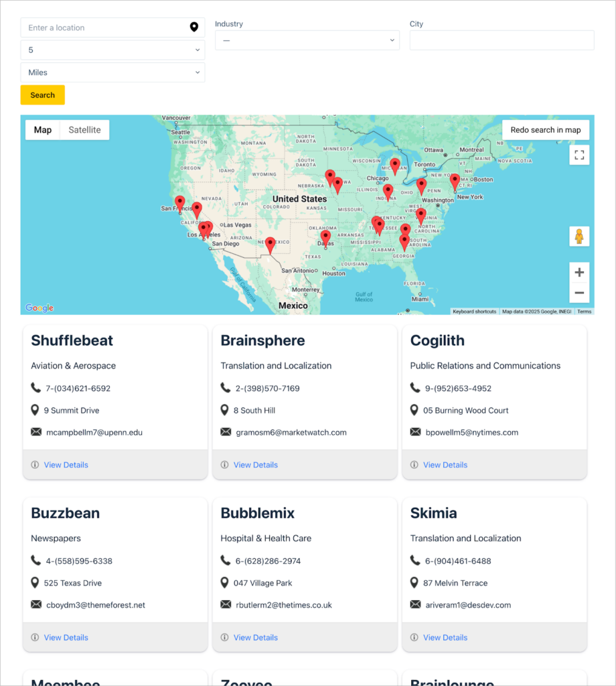Click the Google logo on the map

tap(38, 307)
